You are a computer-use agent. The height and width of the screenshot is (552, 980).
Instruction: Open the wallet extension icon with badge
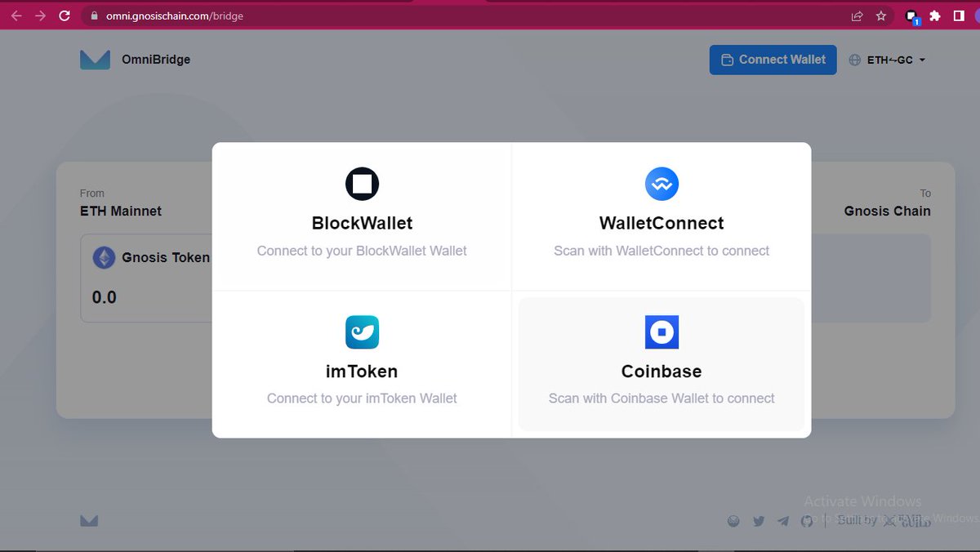click(911, 16)
